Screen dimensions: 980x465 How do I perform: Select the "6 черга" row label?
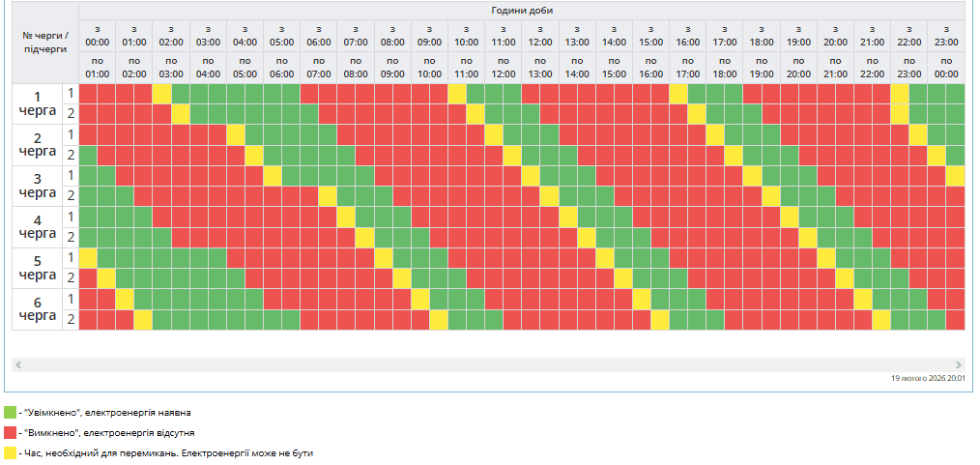[38, 309]
